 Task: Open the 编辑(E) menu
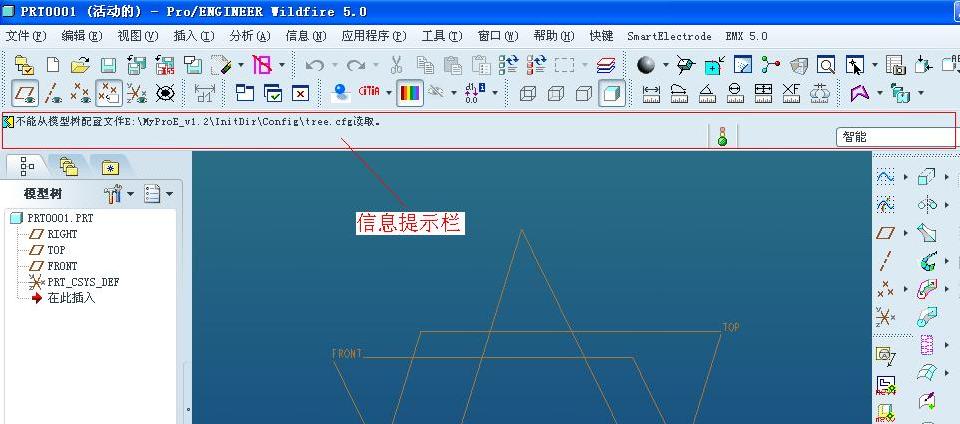pyautogui.click(x=81, y=36)
